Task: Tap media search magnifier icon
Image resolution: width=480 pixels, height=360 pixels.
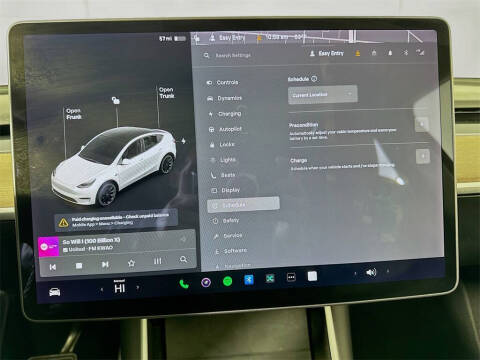Action: click(x=183, y=259)
